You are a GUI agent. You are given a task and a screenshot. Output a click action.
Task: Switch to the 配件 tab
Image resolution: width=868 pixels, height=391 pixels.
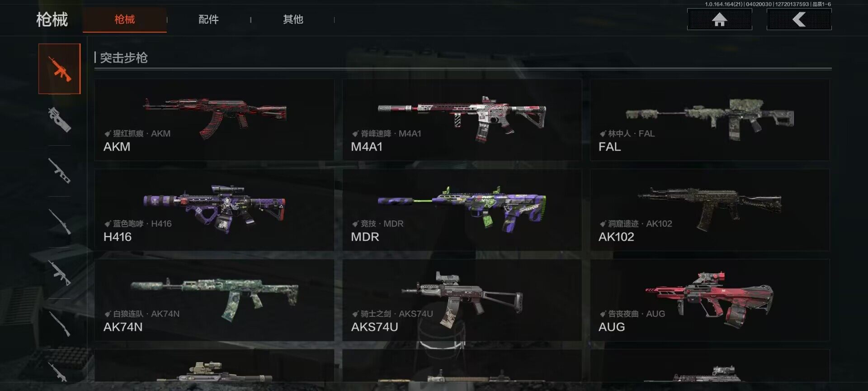[x=208, y=19]
